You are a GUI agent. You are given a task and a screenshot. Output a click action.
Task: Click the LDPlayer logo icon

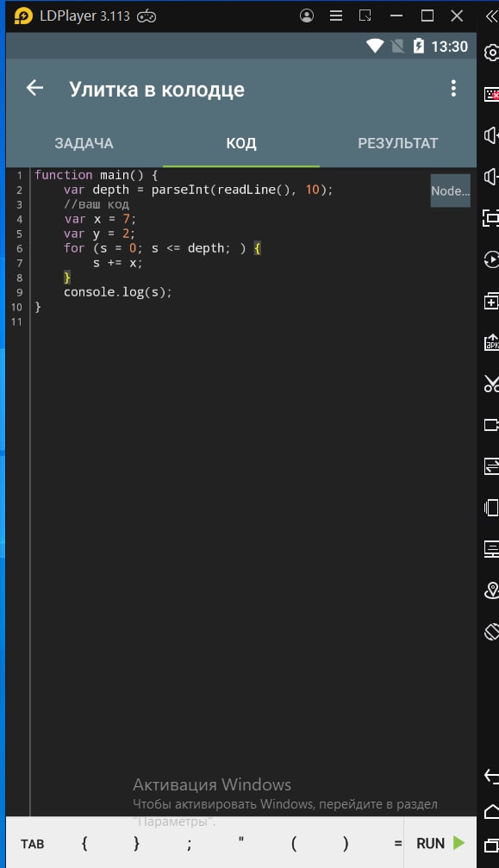point(23,16)
